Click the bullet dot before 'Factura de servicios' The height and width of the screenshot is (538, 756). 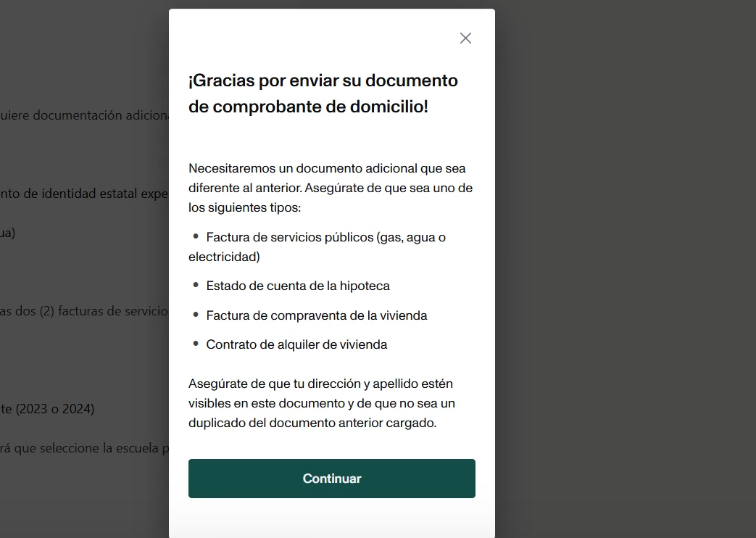pos(196,236)
